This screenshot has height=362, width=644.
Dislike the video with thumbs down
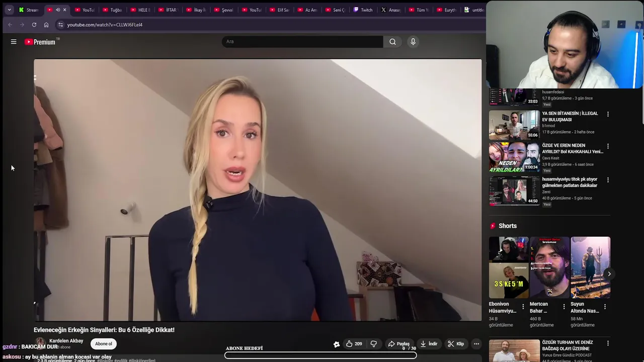pyautogui.click(x=374, y=344)
